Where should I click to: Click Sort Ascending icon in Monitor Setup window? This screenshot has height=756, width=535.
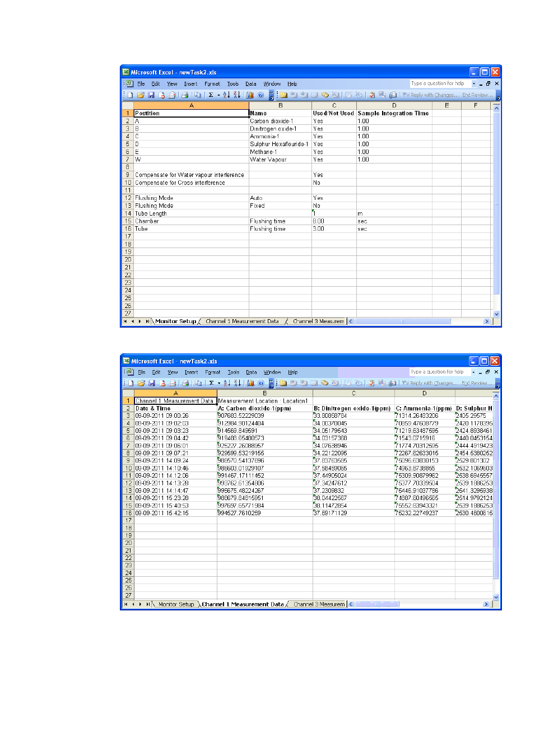click(226, 95)
